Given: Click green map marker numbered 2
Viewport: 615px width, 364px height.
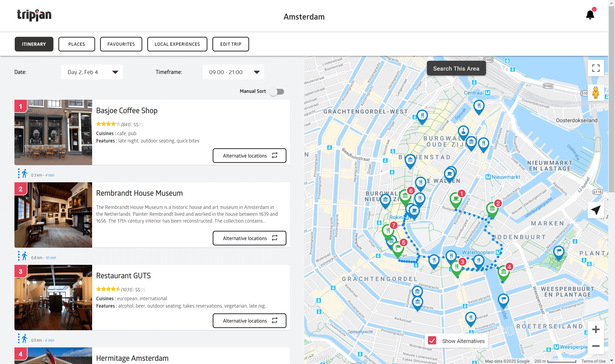Looking at the screenshot, I should tap(492, 209).
